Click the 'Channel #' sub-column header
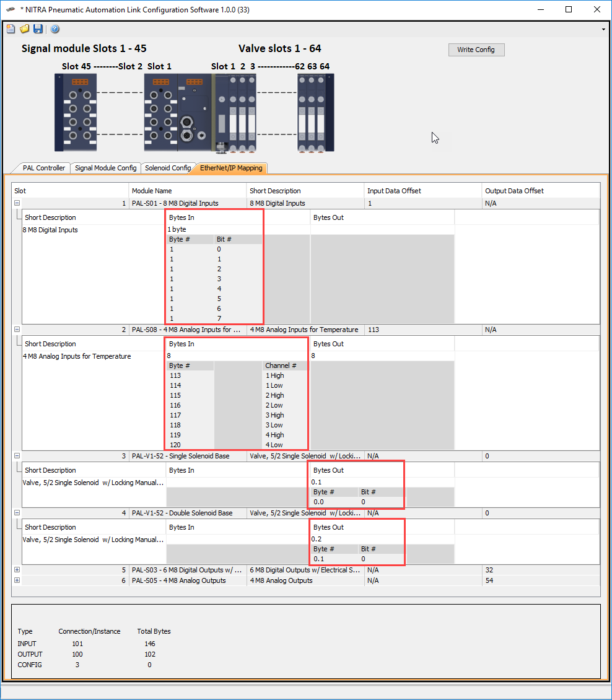Screen dimensions: 612x700 point(285,365)
